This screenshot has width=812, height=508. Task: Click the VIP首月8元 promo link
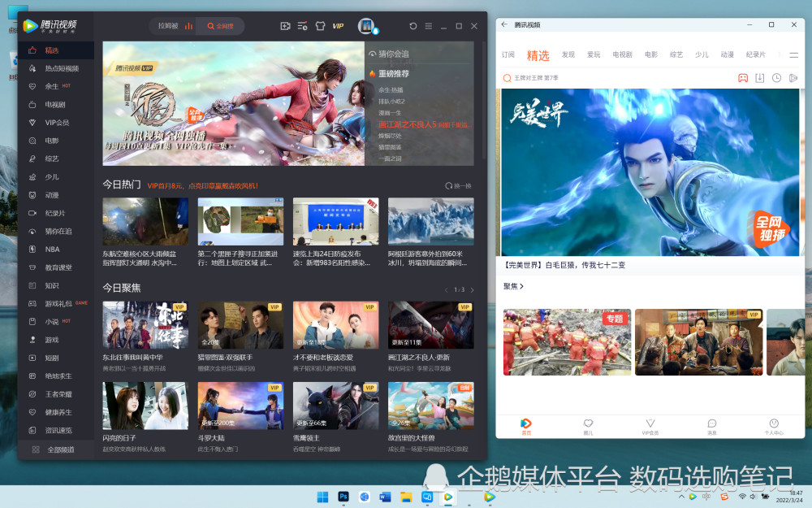click(x=202, y=185)
